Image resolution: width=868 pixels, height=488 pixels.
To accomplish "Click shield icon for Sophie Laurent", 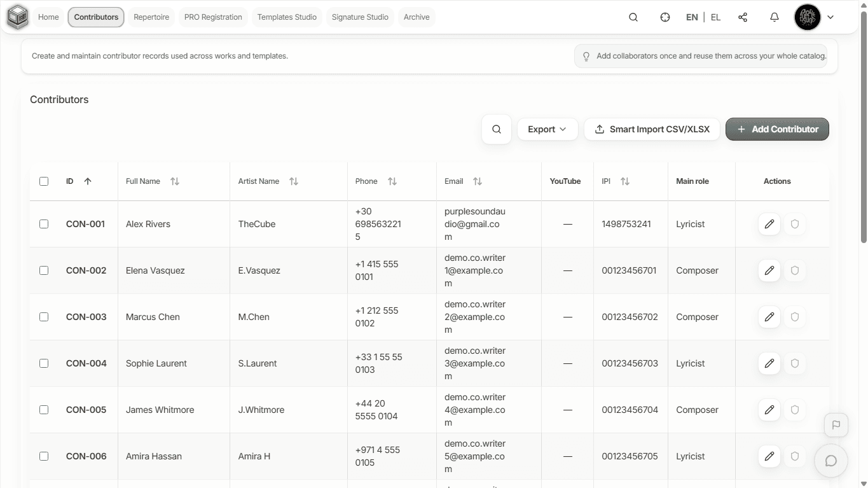I will coord(795,363).
